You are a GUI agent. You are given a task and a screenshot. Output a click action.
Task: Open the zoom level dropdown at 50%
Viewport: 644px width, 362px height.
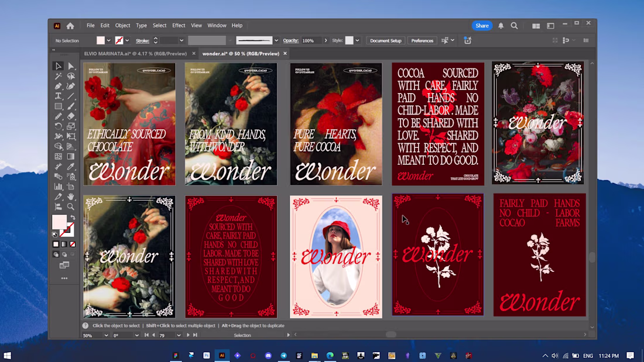coord(106,335)
